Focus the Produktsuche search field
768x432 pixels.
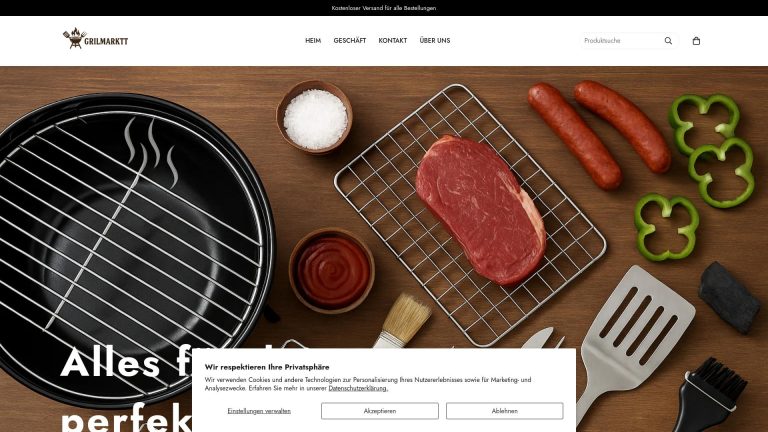pyautogui.click(x=621, y=41)
